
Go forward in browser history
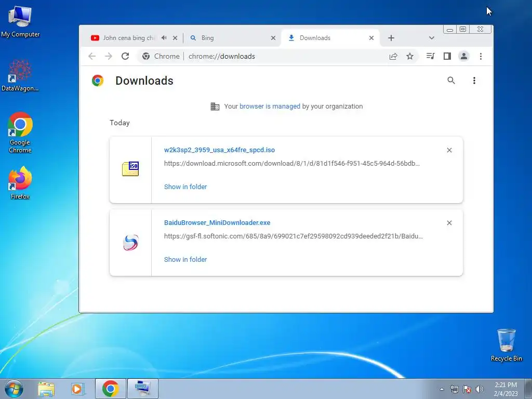(x=109, y=56)
